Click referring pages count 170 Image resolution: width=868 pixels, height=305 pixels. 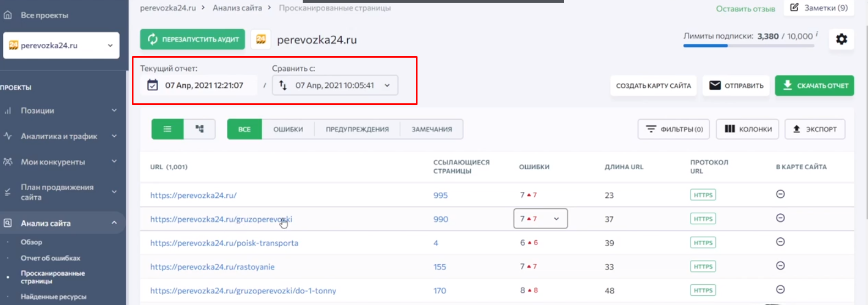(439, 291)
